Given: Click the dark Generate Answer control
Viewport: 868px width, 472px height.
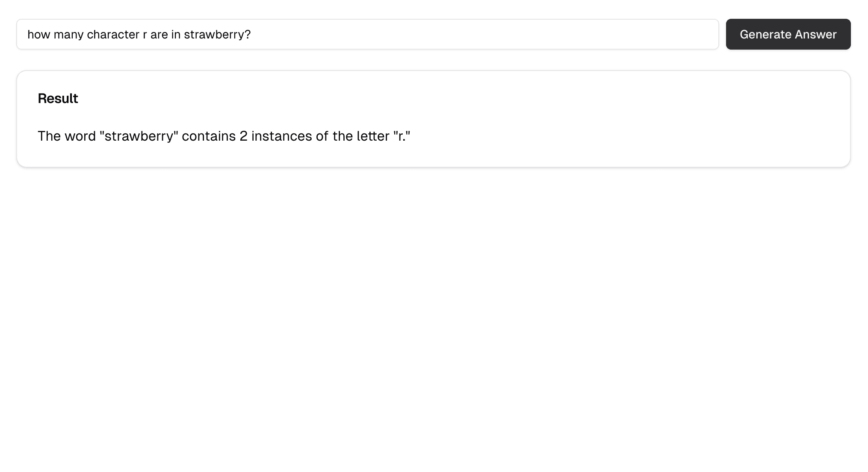Looking at the screenshot, I should [788, 34].
